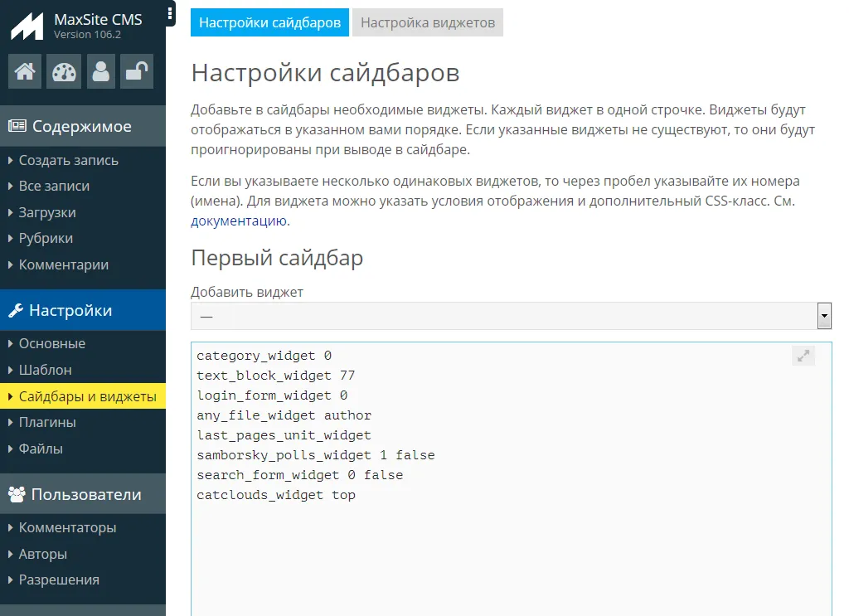
Task: Click the unlock padlock icon
Action: click(x=137, y=72)
